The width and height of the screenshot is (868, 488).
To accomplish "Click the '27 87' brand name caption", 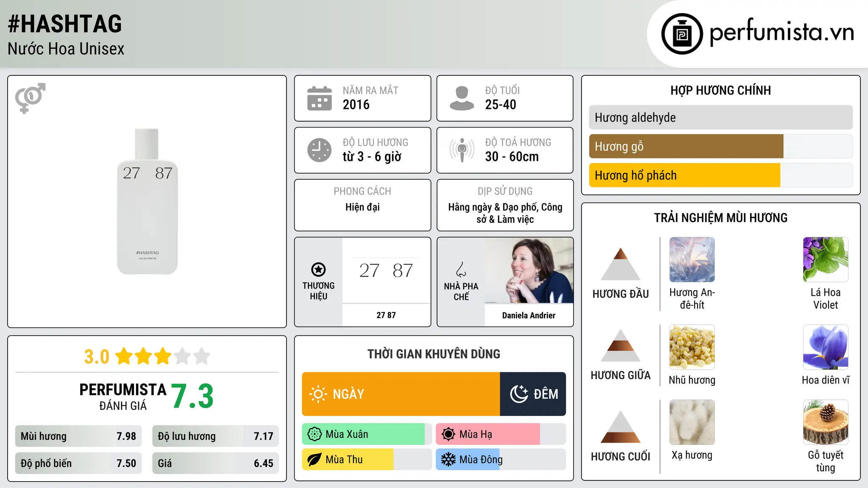I will point(386,315).
